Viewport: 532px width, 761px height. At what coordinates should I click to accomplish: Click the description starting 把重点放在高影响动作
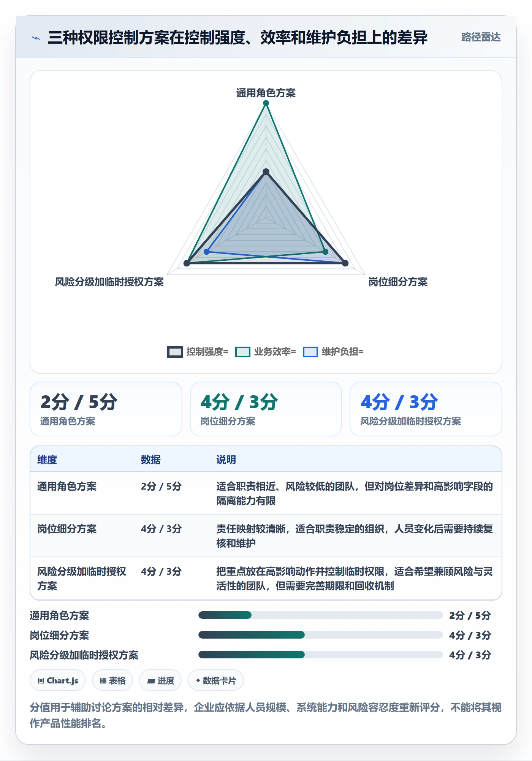(x=355, y=579)
